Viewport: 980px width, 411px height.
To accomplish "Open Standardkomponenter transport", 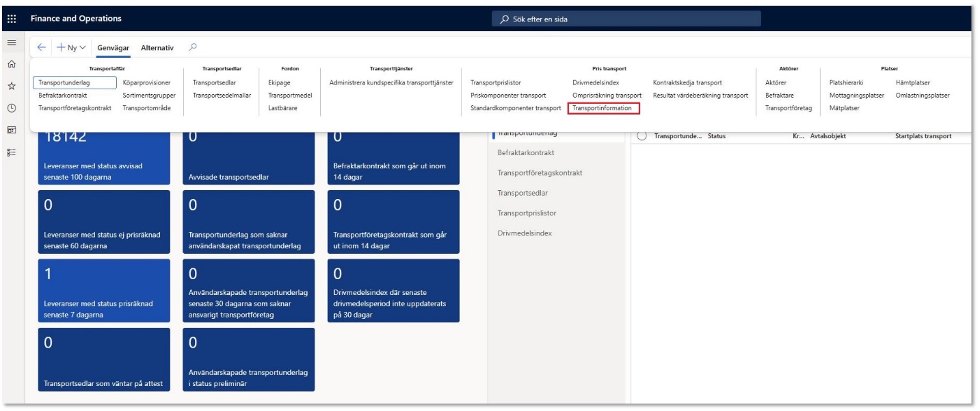I will coord(516,108).
